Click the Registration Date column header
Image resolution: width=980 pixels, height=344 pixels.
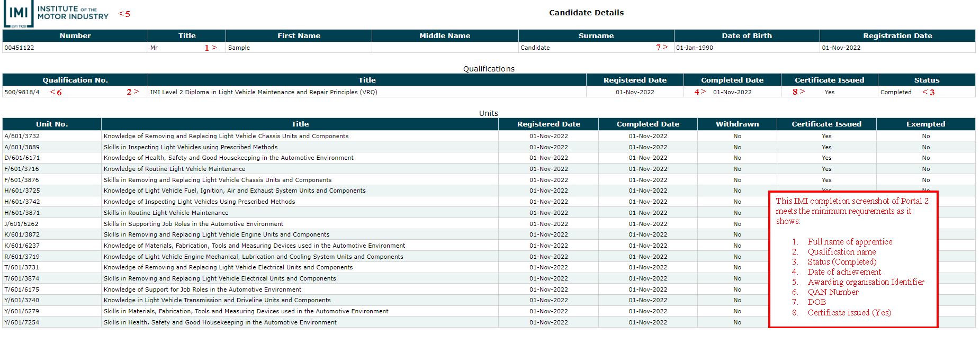897,36
